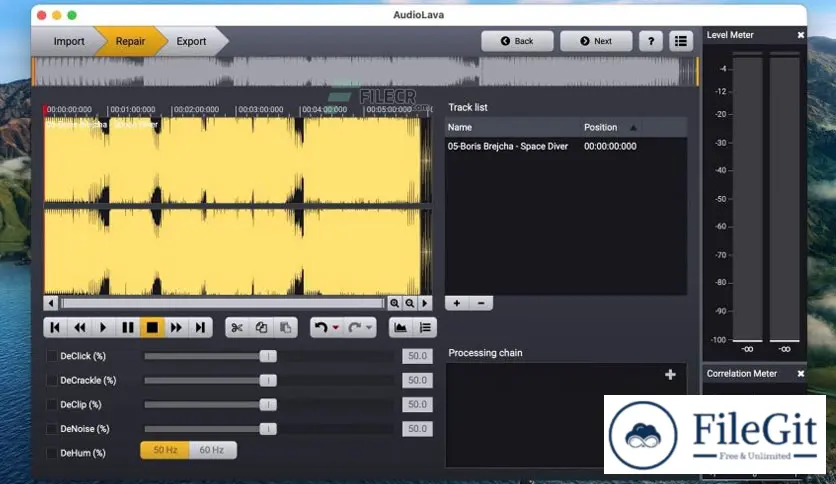This screenshot has width=836, height=484.
Task: Show the spectrum view icon
Action: 400,327
